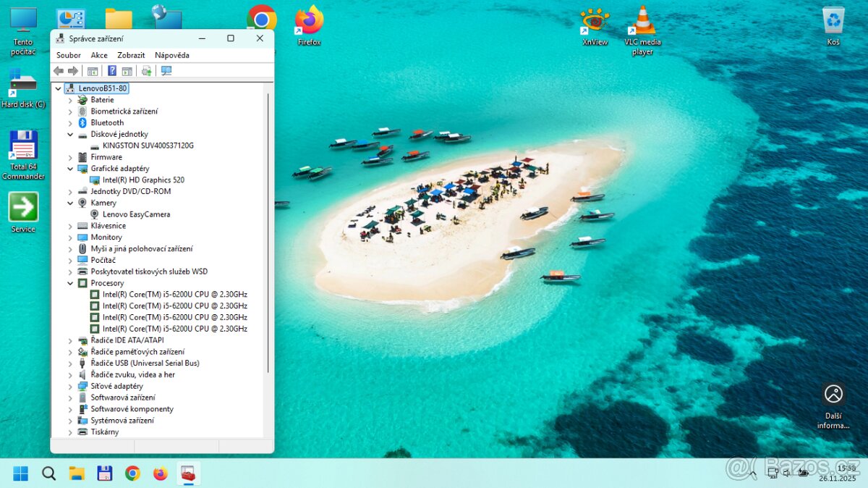This screenshot has height=488, width=868.
Task: Toggle the console tree pane
Action: click(93, 70)
